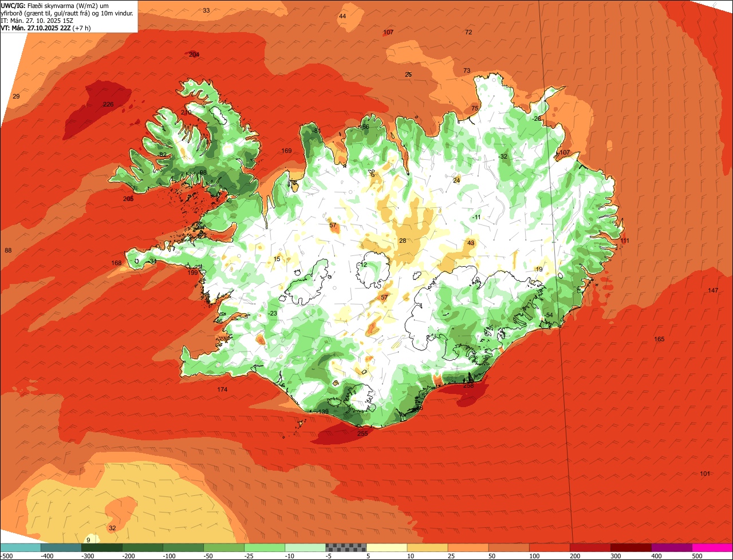
Task: Select the value 15 in west Iceland
Action: point(277,259)
